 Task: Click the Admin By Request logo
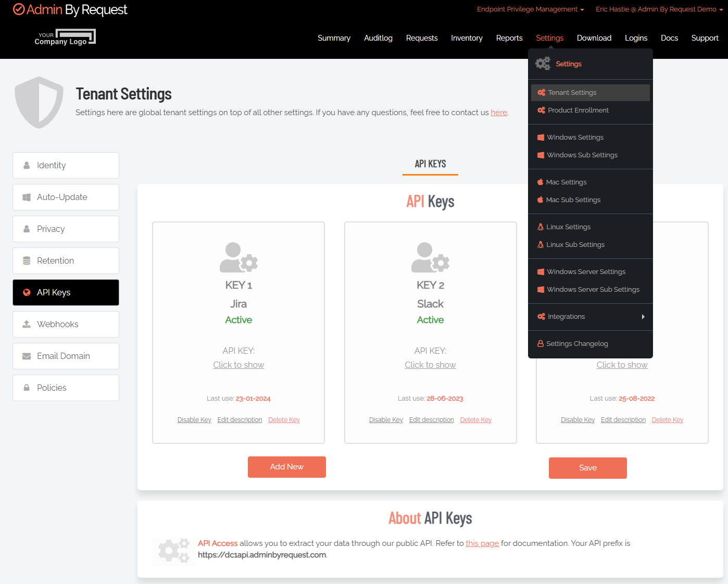tap(70, 10)
